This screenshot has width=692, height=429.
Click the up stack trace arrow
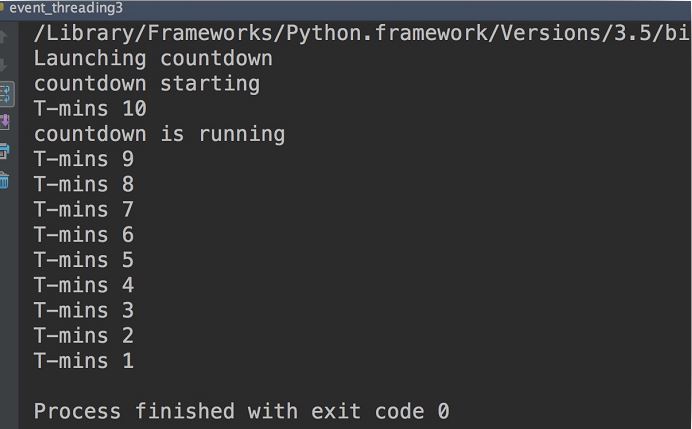pyautogui.click(x=5, y=37)
